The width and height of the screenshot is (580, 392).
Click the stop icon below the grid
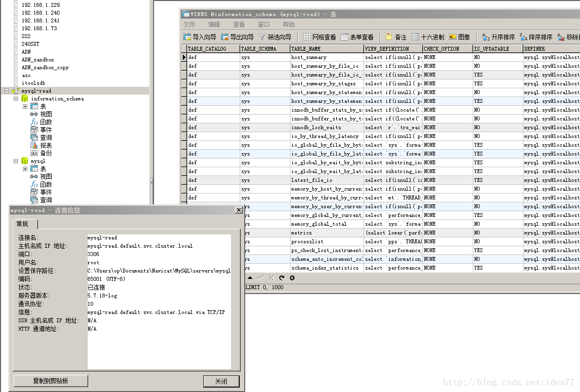click(x=292, y=277)
